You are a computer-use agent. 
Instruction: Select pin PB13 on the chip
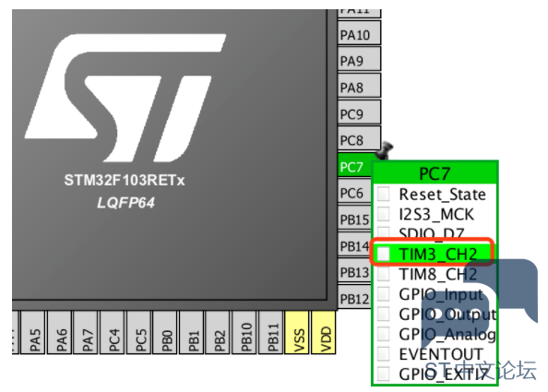coord(354,270)
